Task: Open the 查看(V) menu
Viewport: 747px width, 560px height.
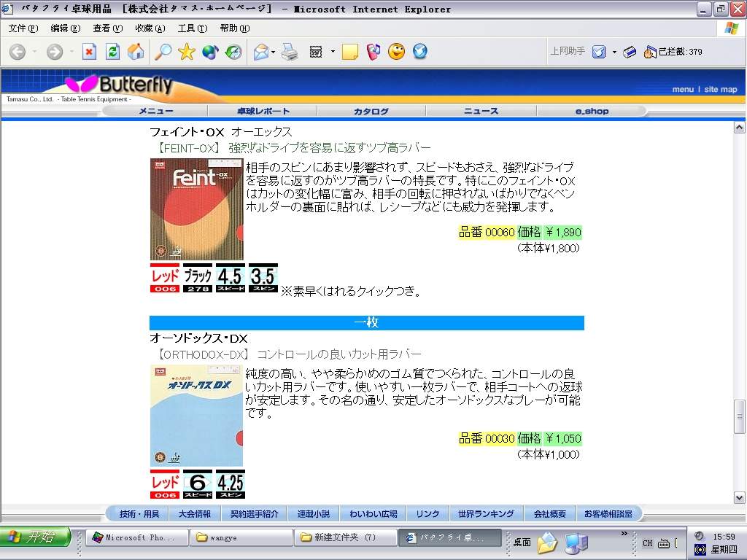Action: (x=108, y=28)
